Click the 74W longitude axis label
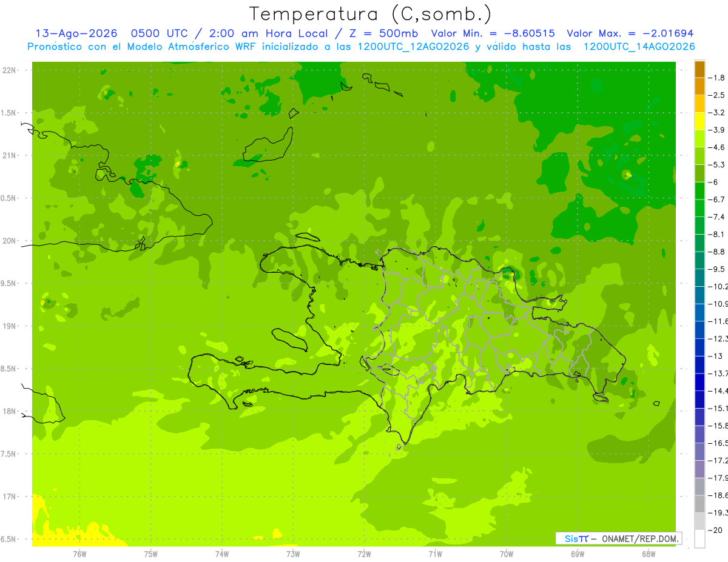The height and width of the screenshot is (562, 728). pos(222,554)
